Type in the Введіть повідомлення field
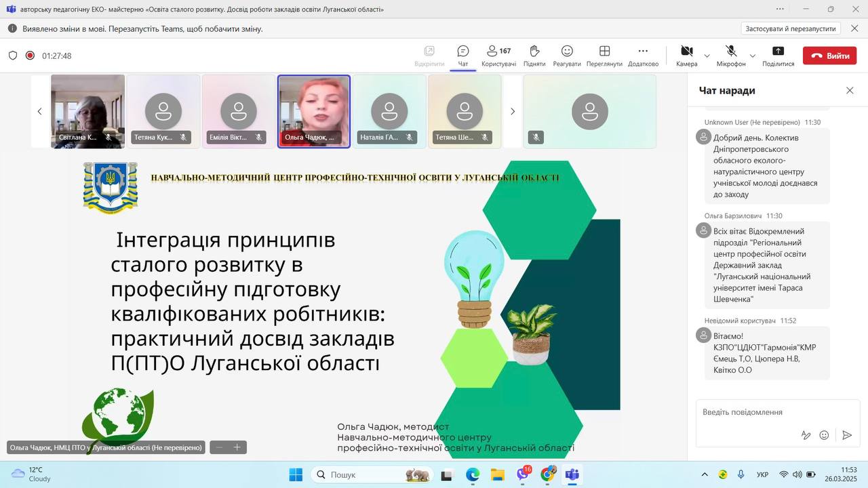The width and height of the screenshot is (868, 488). (x=759, y=412)
